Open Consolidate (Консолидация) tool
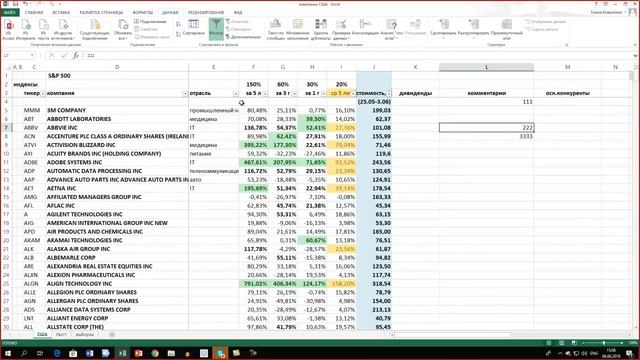Viewport: 640px width, 360px height. [x=365, y=28]
